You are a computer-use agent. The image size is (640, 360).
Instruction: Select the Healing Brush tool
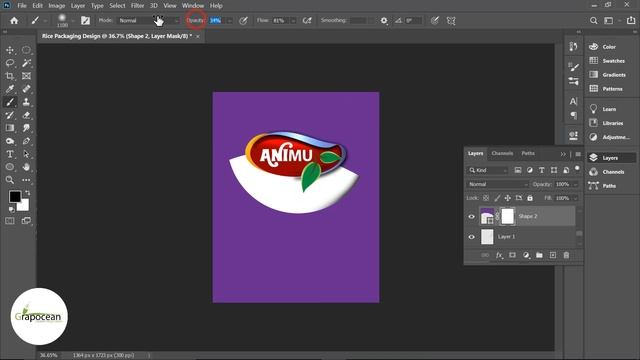tap(26, 89)
